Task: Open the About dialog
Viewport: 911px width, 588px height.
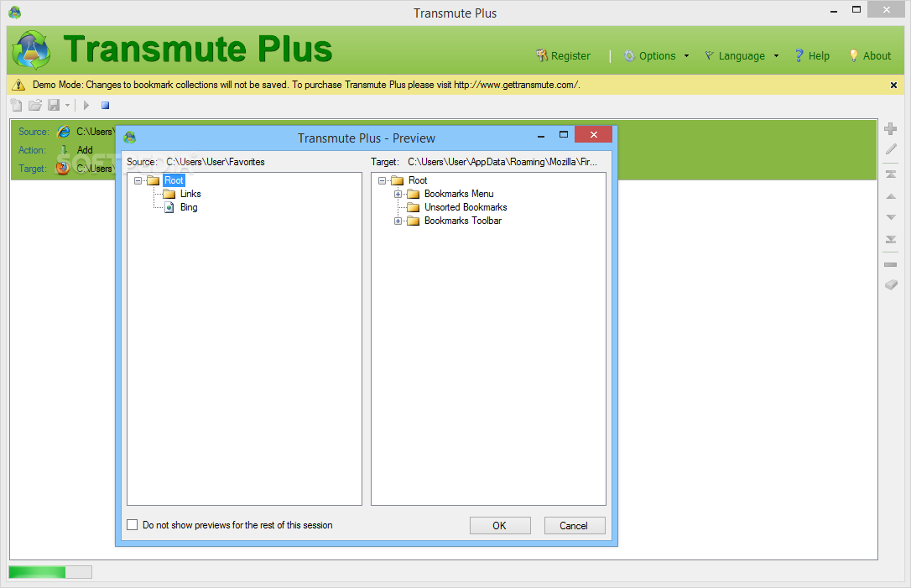Action: coord(870,55)
